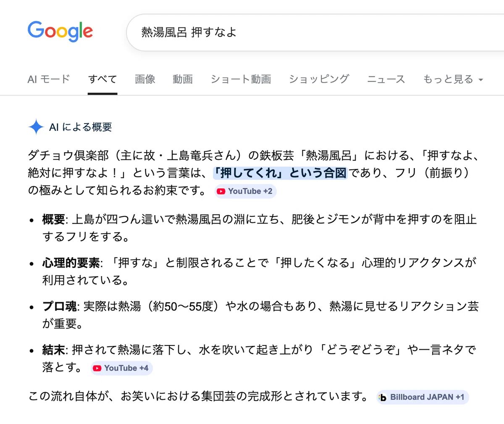Open the ショート動画 tab

pyautogui.click(x=241, y=79)
